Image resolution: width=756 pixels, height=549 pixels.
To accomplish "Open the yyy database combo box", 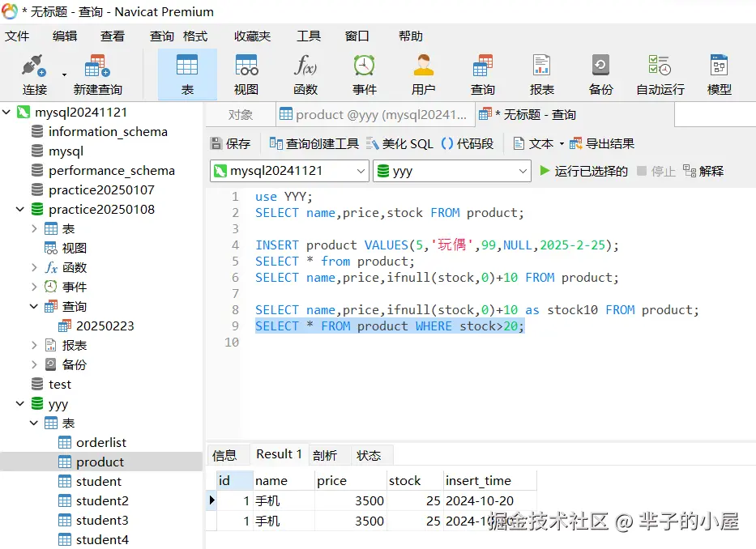I will point(452,171).
